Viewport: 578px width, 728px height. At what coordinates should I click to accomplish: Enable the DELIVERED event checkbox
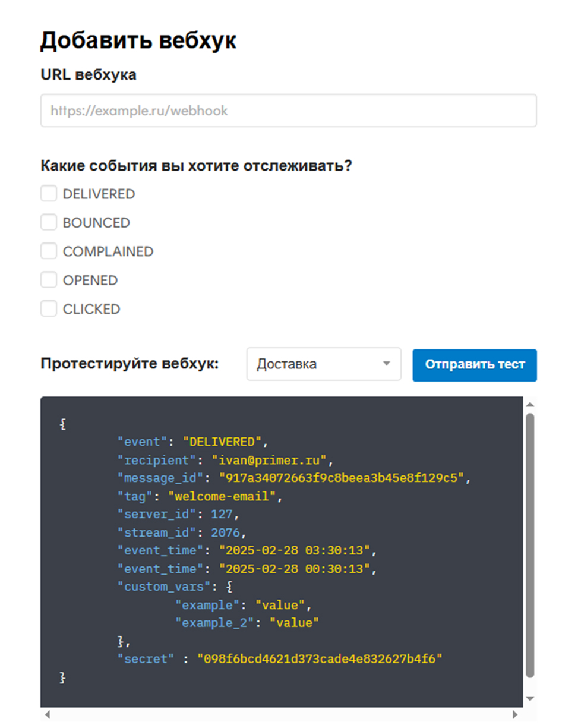(x=49, y=194)
